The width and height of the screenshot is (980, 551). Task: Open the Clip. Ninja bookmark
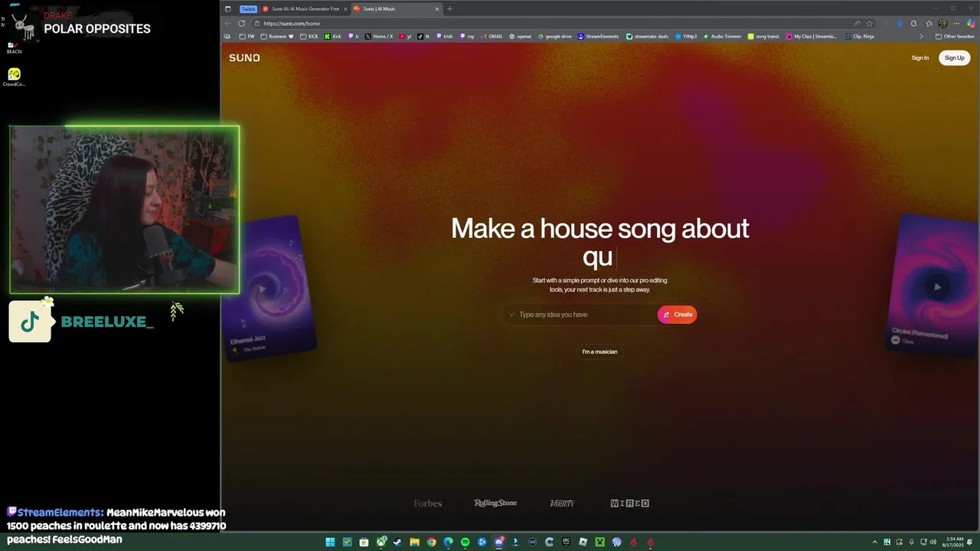point(860,36)
